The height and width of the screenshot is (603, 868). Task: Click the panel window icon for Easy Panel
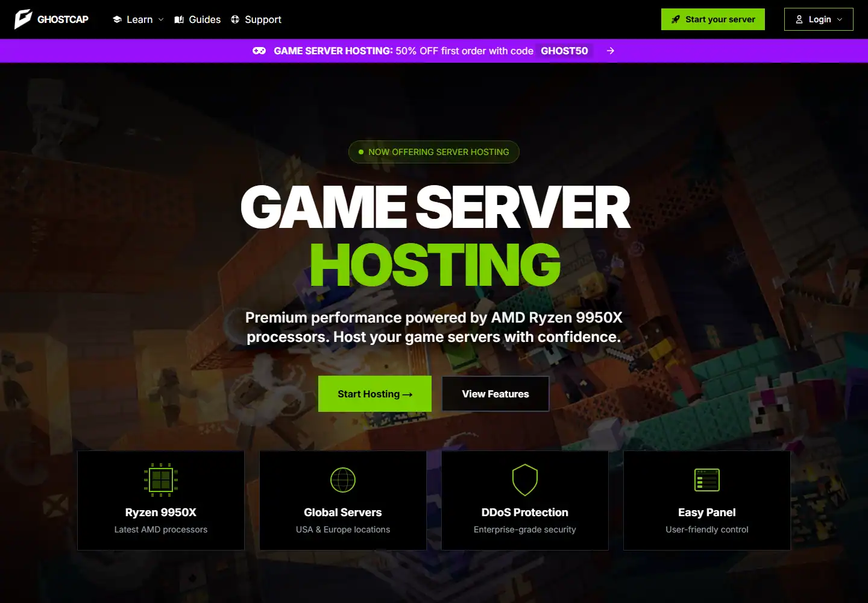(x=707, y=480)
